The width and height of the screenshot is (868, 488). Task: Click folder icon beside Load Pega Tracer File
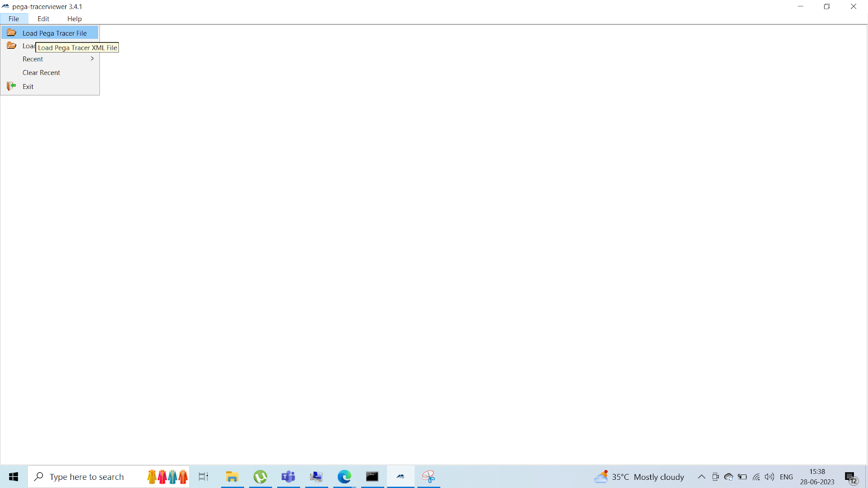point(11,33)
